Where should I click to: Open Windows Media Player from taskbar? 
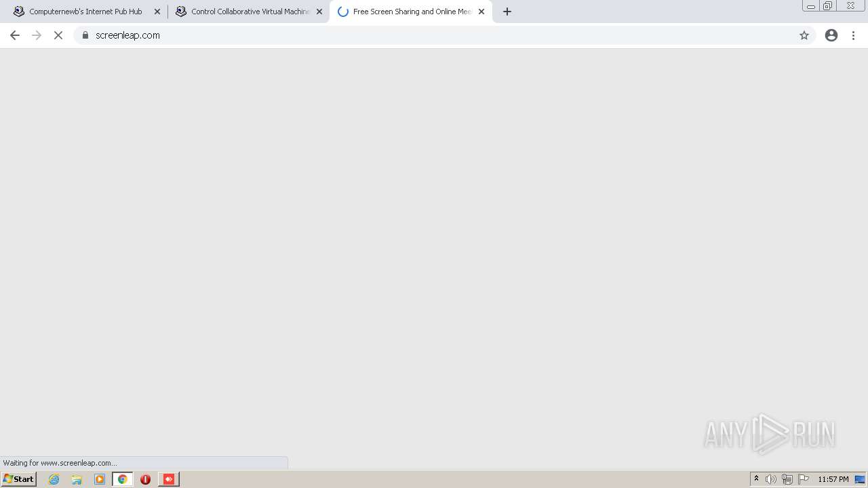click(100, 479)
